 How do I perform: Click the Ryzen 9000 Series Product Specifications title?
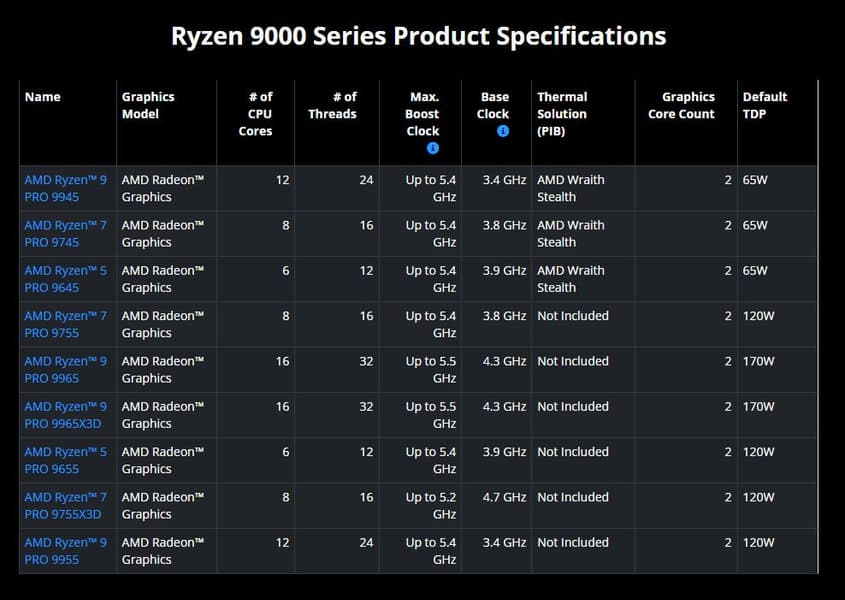pyautogui.click(x=419, y=36)
